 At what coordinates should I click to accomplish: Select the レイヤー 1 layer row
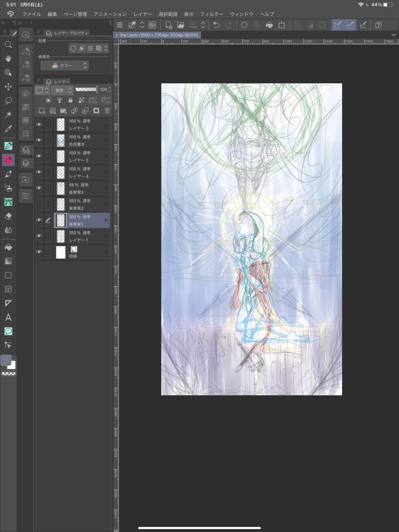click(72, 236)
